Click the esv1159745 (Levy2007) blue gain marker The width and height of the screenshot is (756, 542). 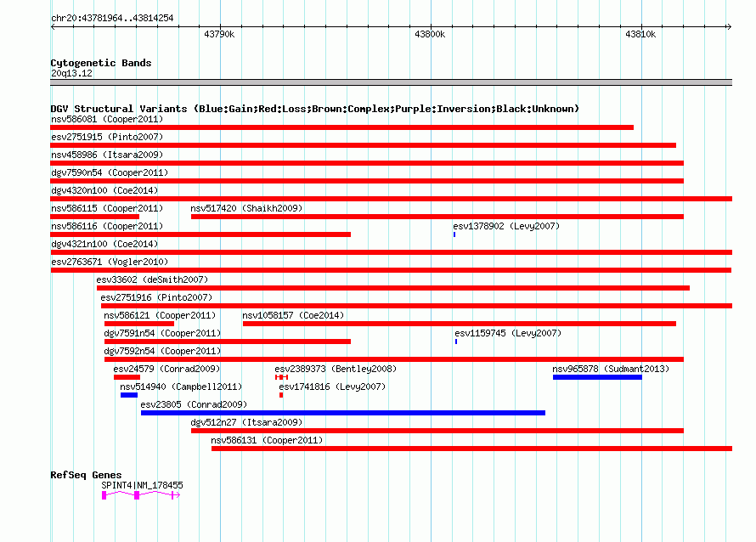click(456, 342)
